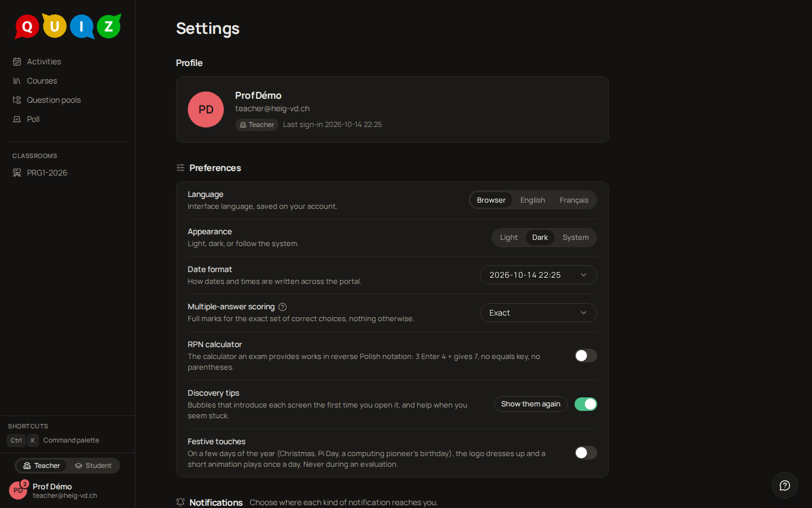Set interface language to Français

pos(574,200)
